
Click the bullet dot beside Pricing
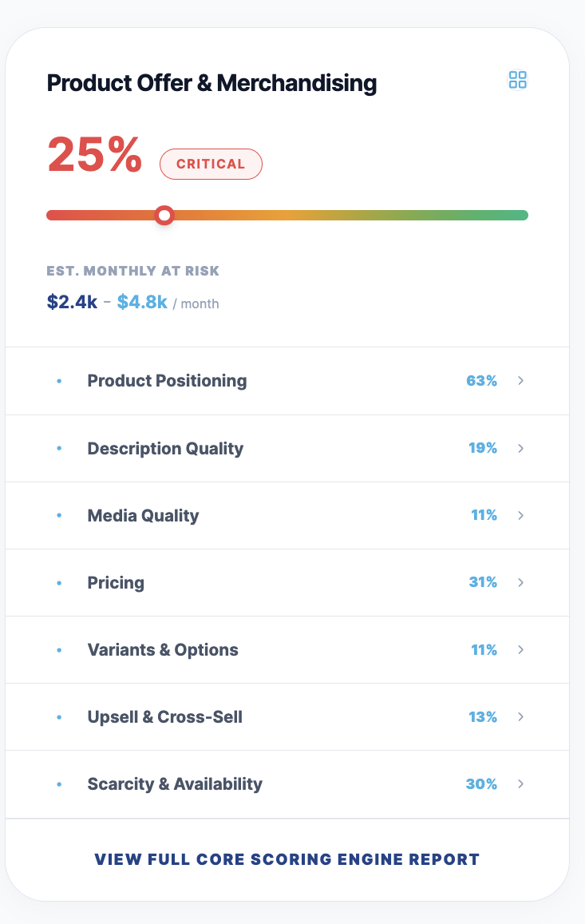click(x=59, y=584)
